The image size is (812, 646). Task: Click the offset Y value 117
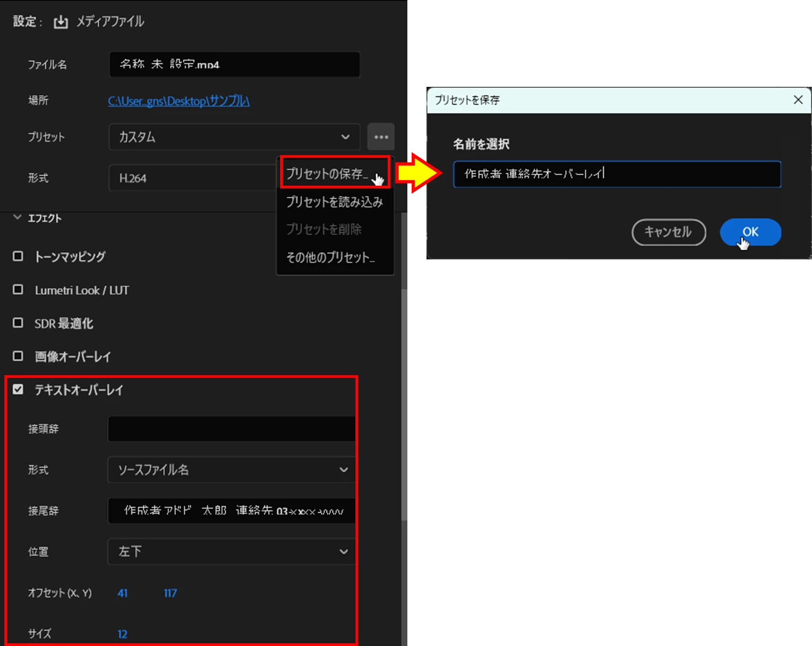(x=170, y=593)
